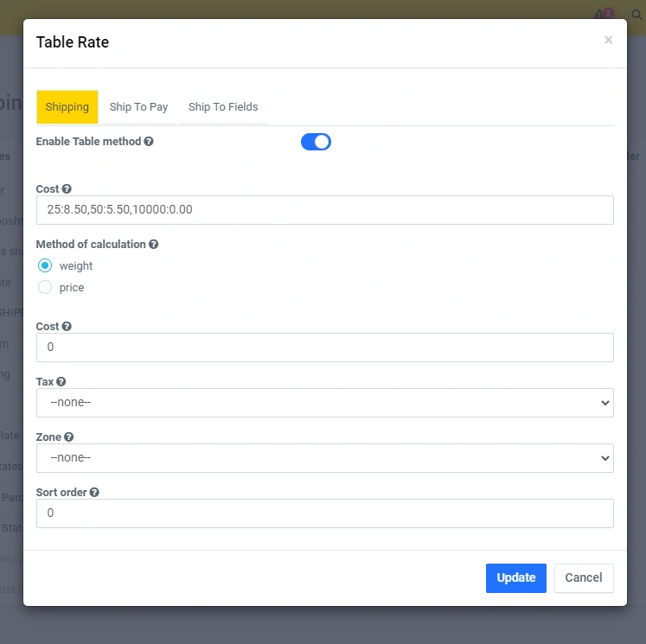The height and width of the screenshot is (644, 646).
Task: Click the search magnifier icon in top bar
Action: pos(636,16)
